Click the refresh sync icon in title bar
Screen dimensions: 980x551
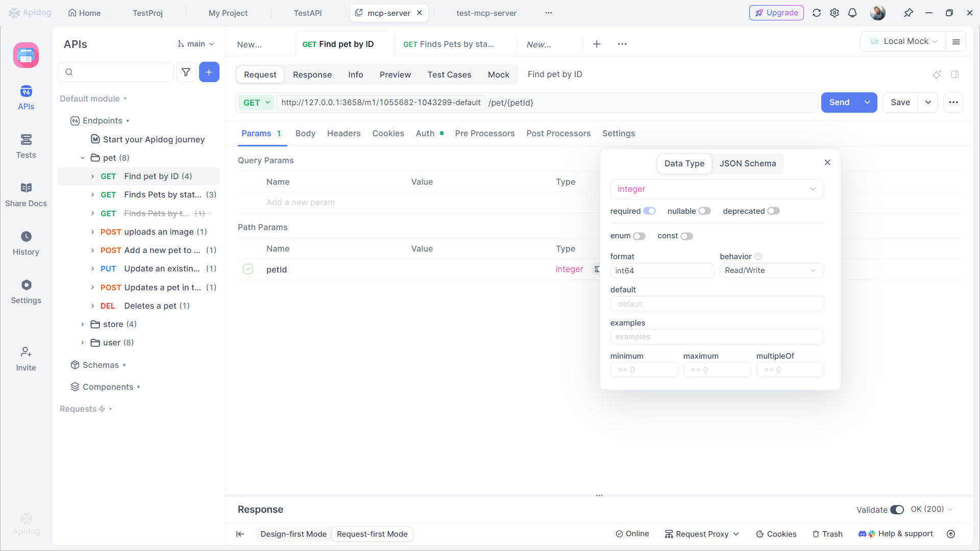click(817, 13)
